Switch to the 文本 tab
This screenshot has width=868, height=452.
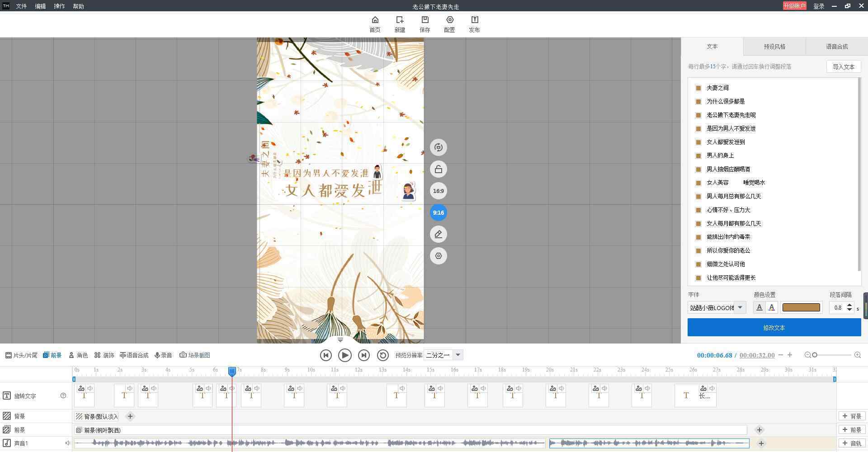point(712,47)
